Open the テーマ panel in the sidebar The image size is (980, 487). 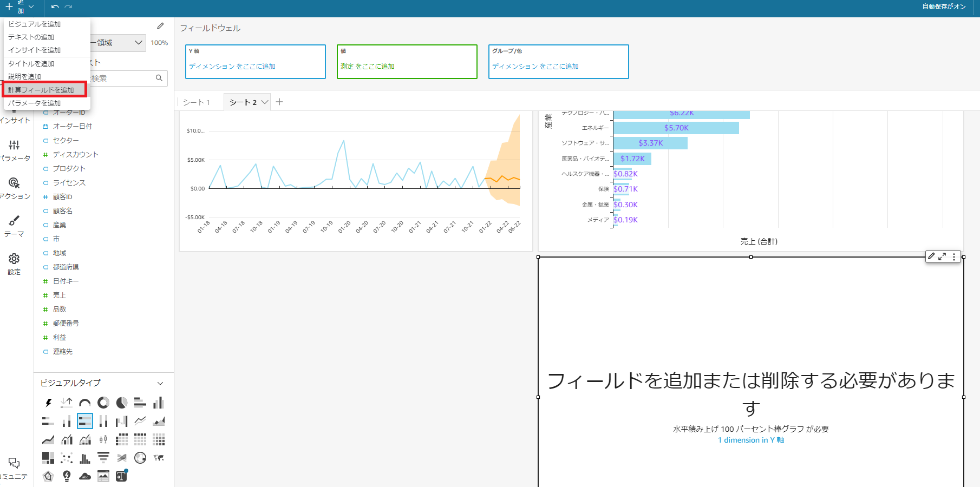pos(15,226)
